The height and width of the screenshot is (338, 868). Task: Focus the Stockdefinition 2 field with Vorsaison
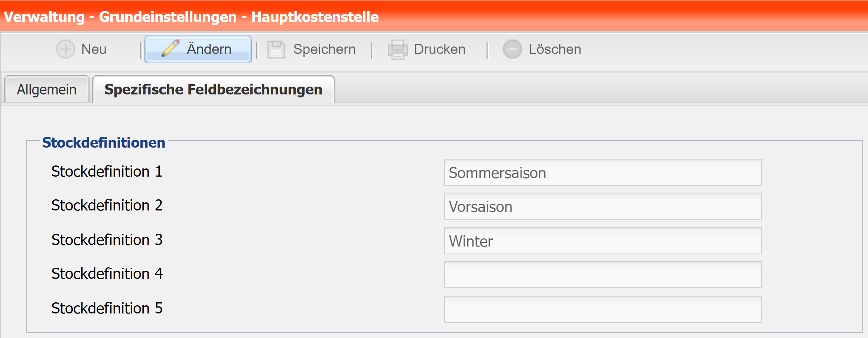602,206
